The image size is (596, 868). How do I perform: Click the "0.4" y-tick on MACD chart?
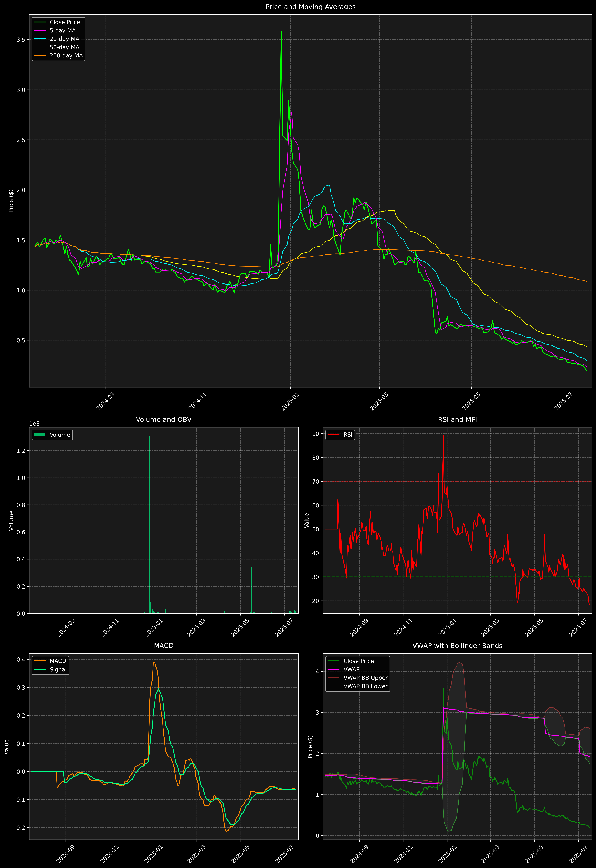(x=21, y=660)
